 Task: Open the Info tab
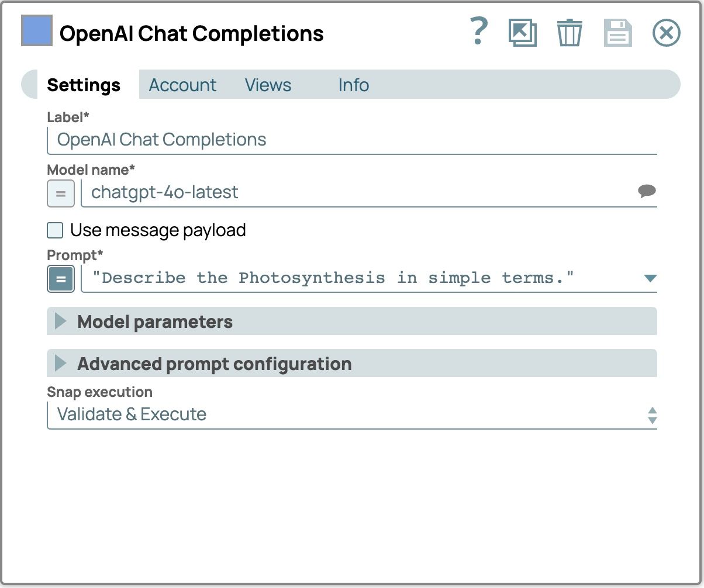[x=353, y=85]
